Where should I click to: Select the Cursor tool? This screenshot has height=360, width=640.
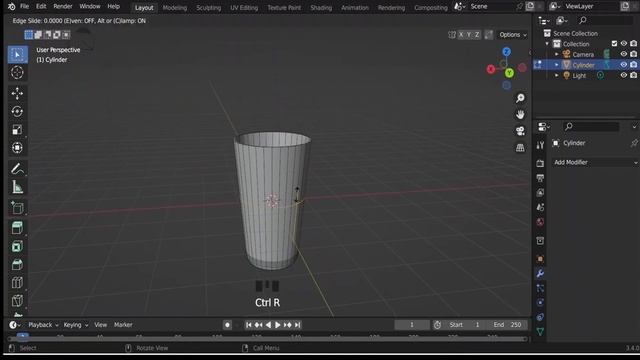click(17, 73)
